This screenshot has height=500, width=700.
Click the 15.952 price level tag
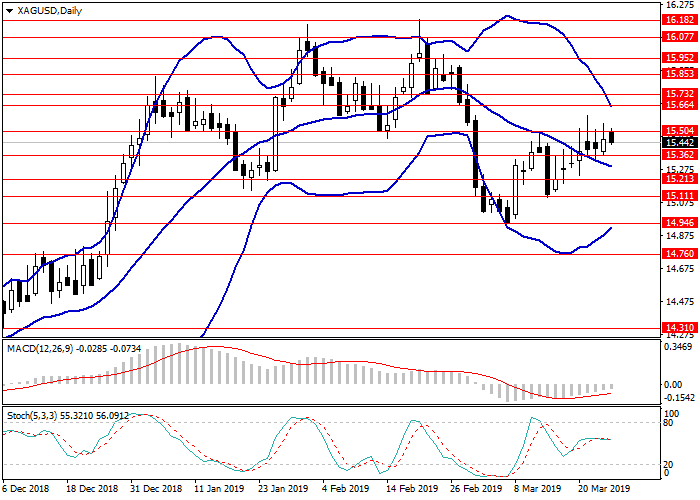[x=679, y=58]
